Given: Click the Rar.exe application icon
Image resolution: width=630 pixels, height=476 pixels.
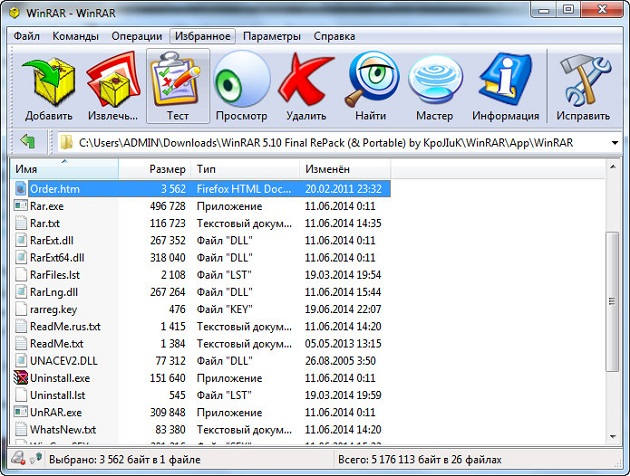Looking at the screenshot, I should pyautogui.click(x=20, y=206).
